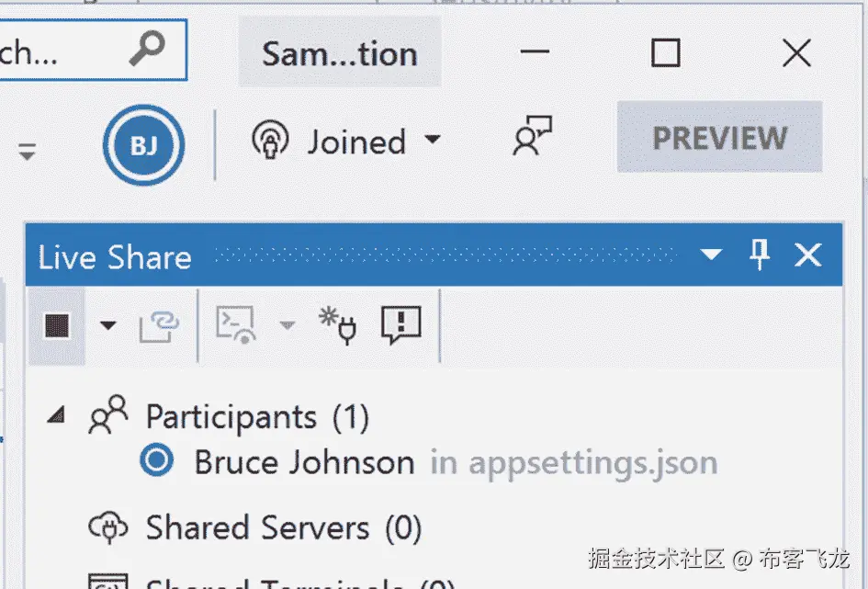Open the Joined session dropdown arrow
The height and width of the screenshot is (589, 868).
tap(433, 139)
